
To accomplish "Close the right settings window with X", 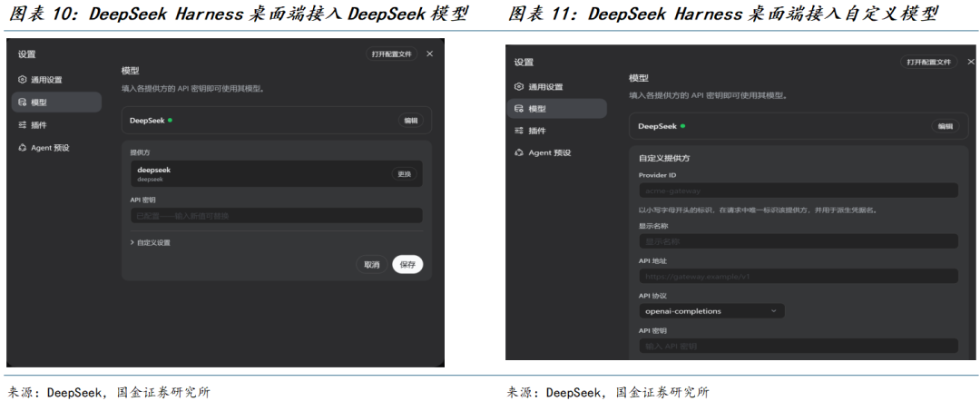I will point(971,62).
